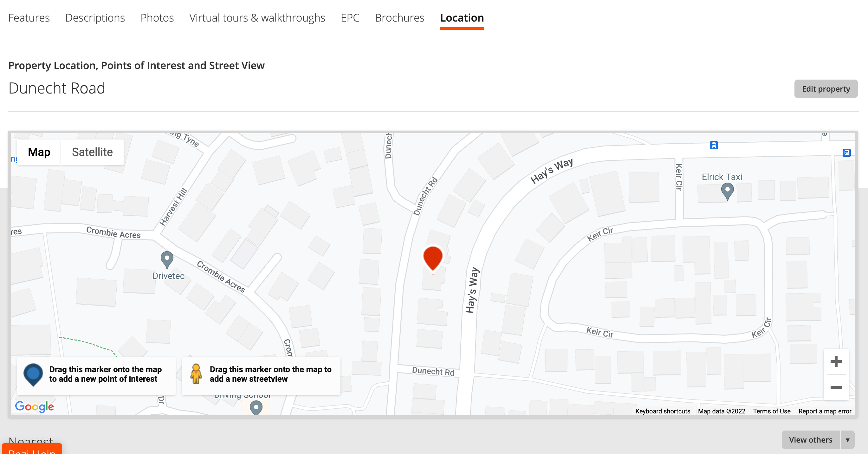The height and width of the screenshot is (454, 868).
Task: Open the Terms of Use link
Action: tap(772, 411)
